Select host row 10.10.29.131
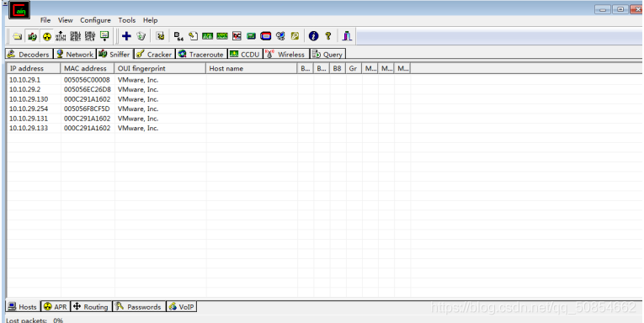Image resolution: width=644 pixels, height=323 pixels. [209, 119]
